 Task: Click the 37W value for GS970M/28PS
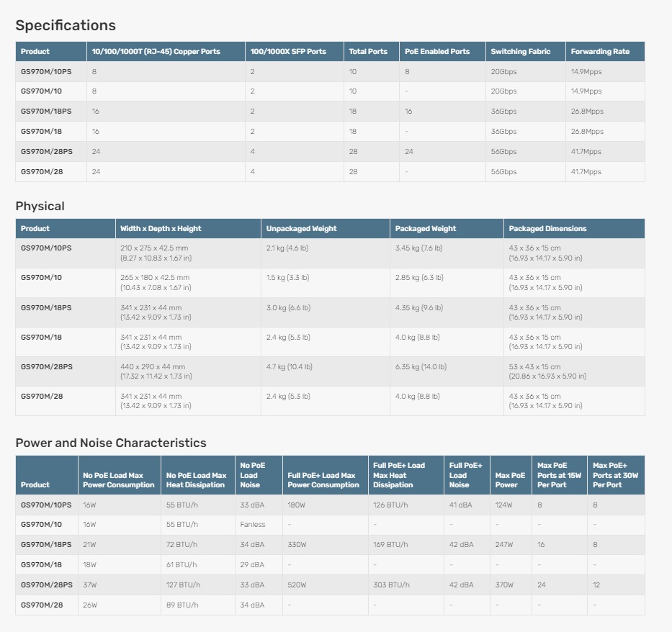(89, 585)
